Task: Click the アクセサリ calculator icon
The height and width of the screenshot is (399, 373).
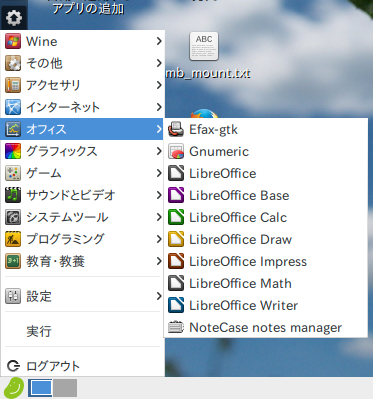Action: tap(13, 85)
